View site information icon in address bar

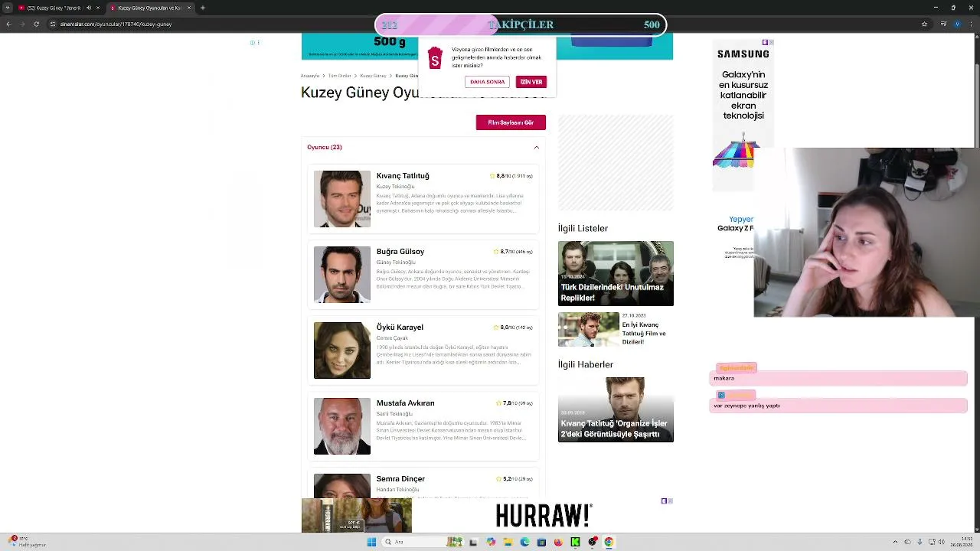tap(52, 24)
